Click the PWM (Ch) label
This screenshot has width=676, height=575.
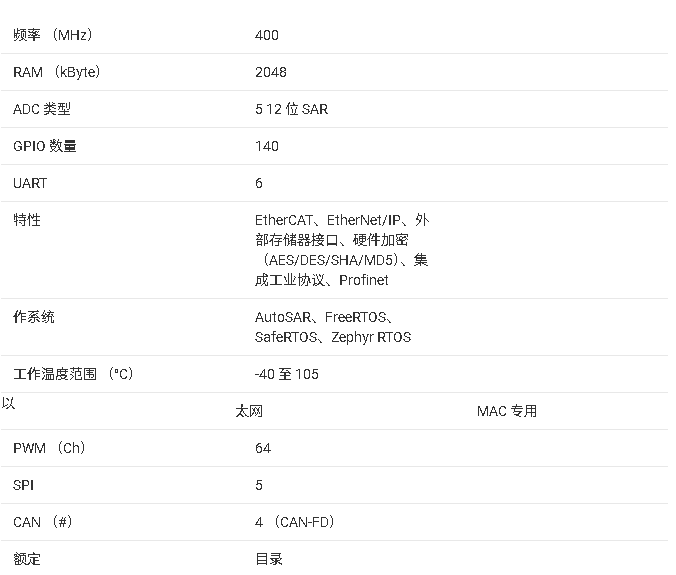pos(49,448)
